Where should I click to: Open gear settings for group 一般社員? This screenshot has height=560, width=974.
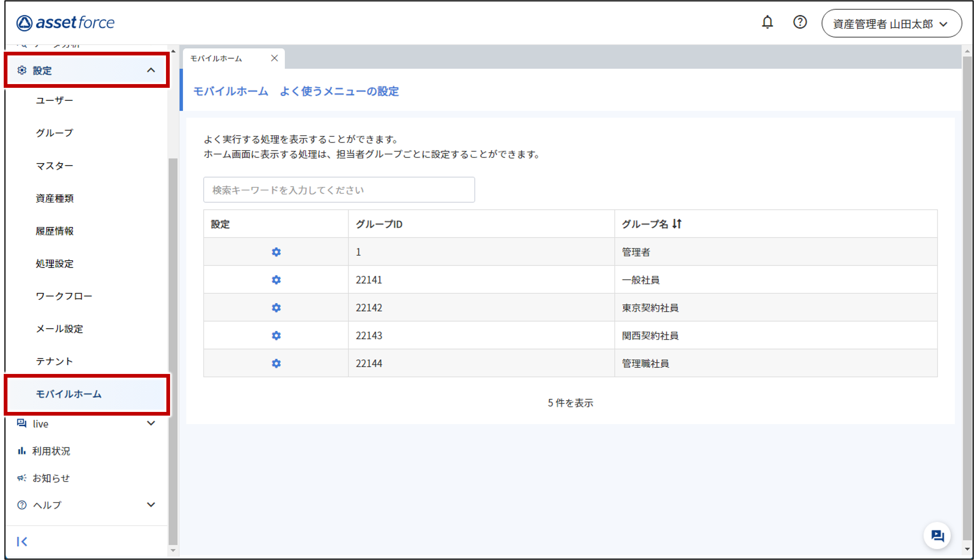276,279
